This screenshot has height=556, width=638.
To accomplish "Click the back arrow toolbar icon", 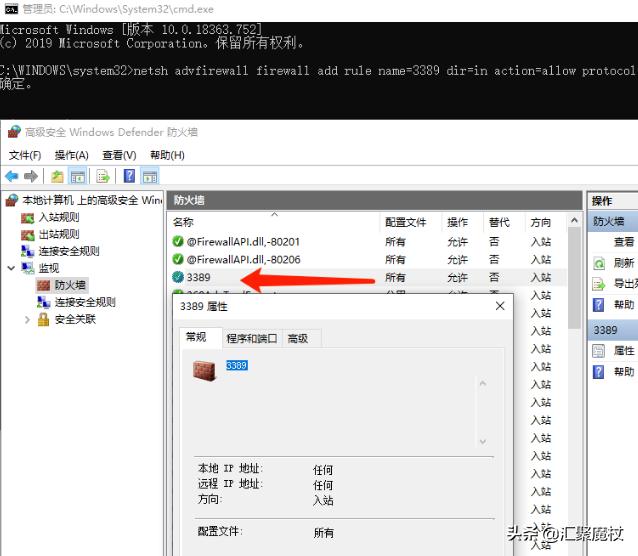I will click(12, 176).
